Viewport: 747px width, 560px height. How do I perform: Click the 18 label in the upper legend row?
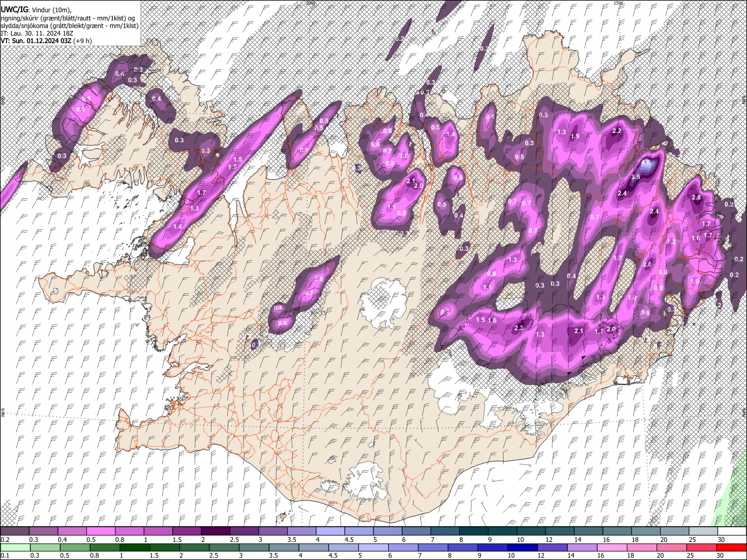pos(634,540)
